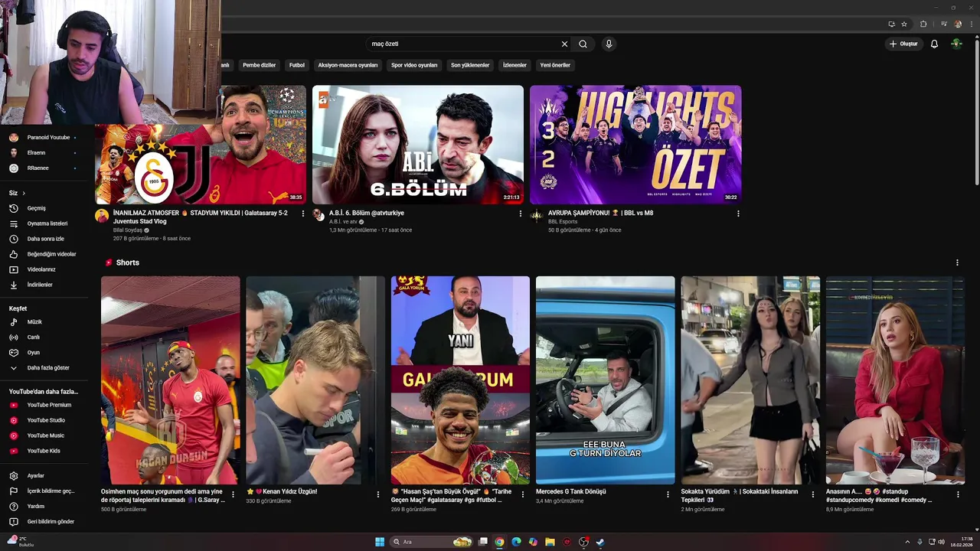The width and height of the screenshot is (980, 551).
Task: Click the magnifier search button
Action: click(583, 44)
